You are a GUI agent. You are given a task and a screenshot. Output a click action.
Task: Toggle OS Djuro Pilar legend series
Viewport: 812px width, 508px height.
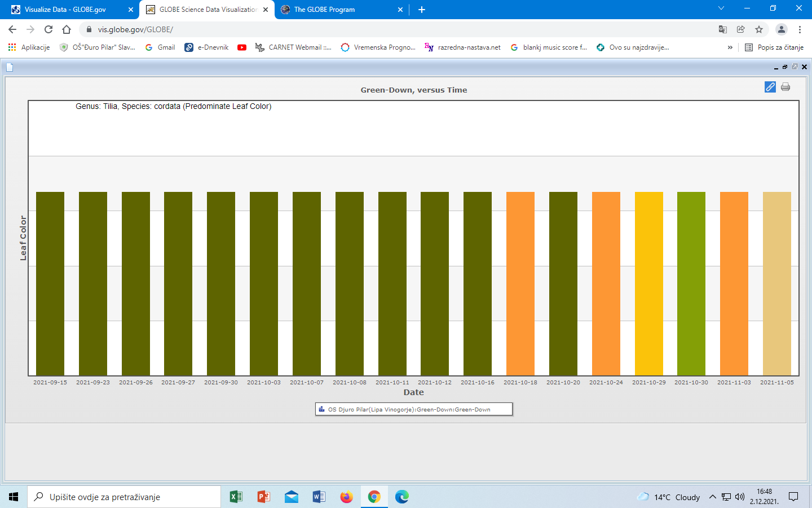click(414, 409)
